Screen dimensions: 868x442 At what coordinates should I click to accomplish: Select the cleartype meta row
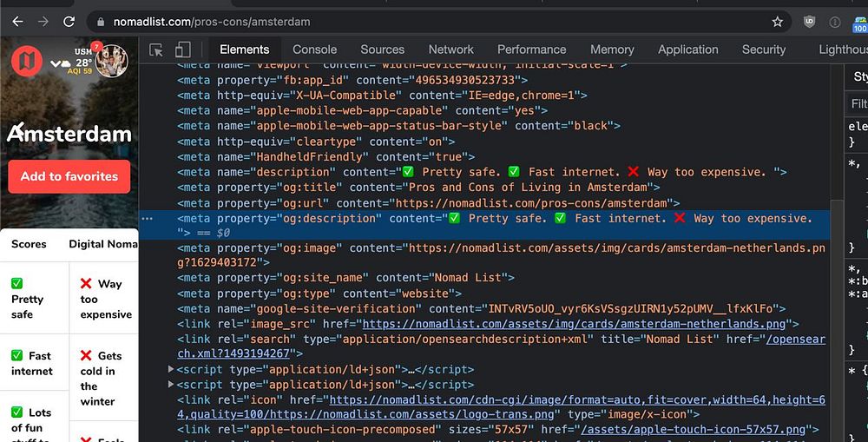pyautogui.click(x=316, y=142)
